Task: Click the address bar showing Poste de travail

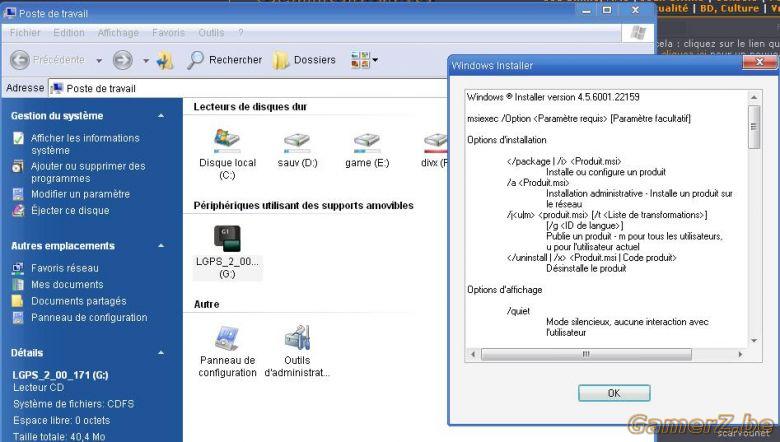Action: [248, 88]
